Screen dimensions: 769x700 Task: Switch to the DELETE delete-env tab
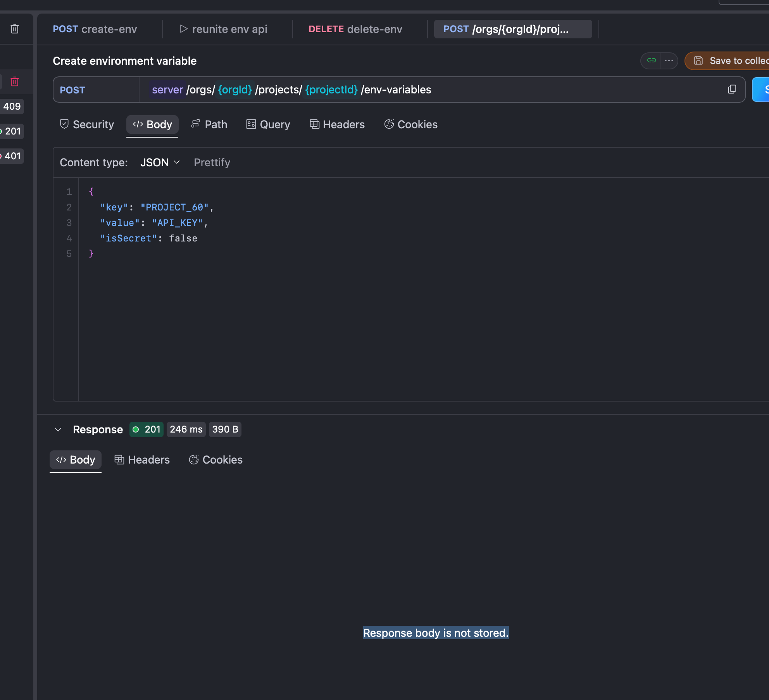point(355,29)
